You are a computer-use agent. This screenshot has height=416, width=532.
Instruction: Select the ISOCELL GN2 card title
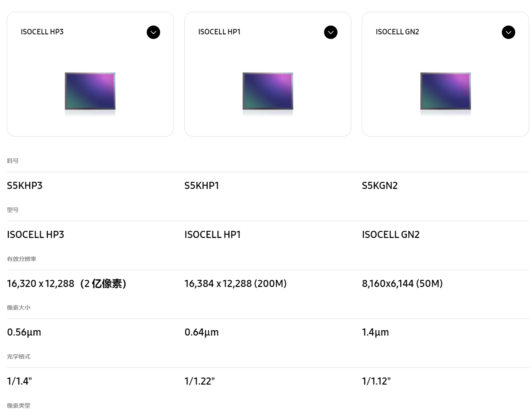pos(397,32)
